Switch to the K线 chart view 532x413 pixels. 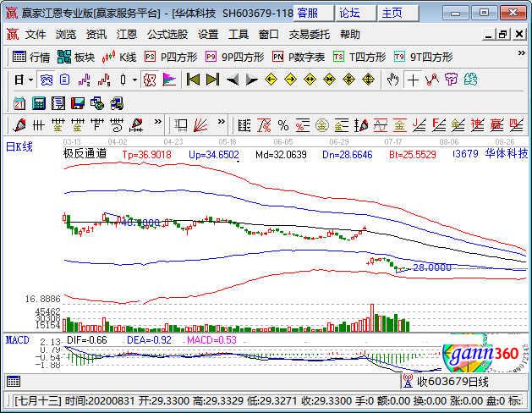tap(119, 57)
